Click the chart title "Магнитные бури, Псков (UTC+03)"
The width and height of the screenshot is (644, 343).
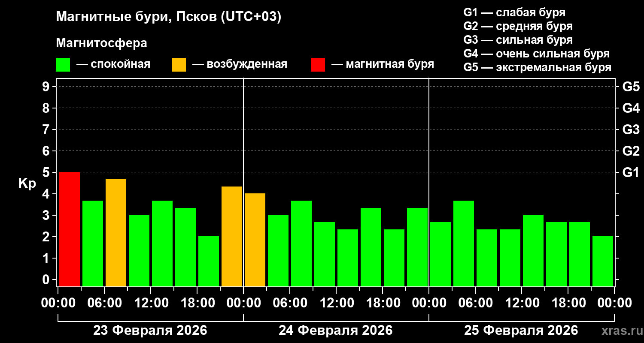pos(169,17)
